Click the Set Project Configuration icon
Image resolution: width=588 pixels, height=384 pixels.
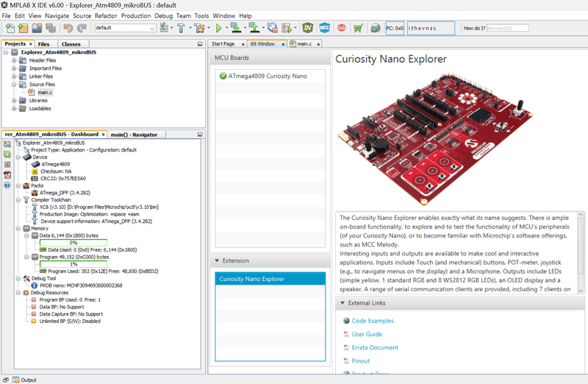click(164, 28)
